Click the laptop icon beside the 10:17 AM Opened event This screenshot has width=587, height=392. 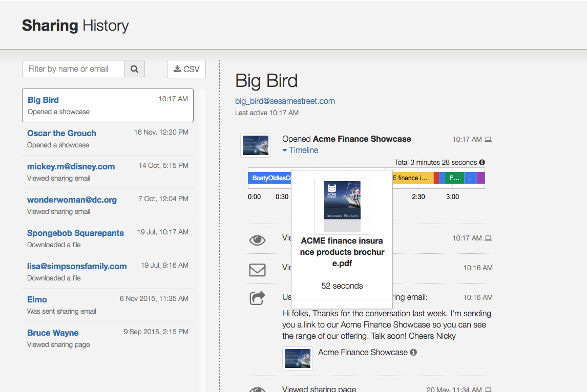pyautogui.click(x=488, y=139)
